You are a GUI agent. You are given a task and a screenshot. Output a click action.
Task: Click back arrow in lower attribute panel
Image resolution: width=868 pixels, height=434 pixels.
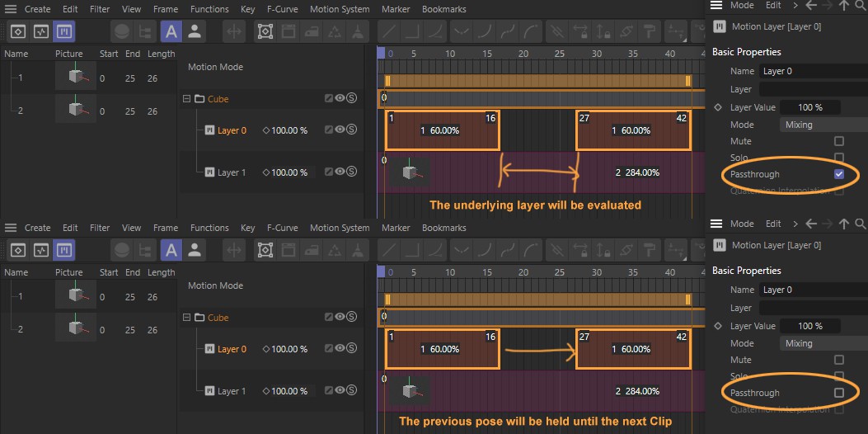click(x=811, y=224)
